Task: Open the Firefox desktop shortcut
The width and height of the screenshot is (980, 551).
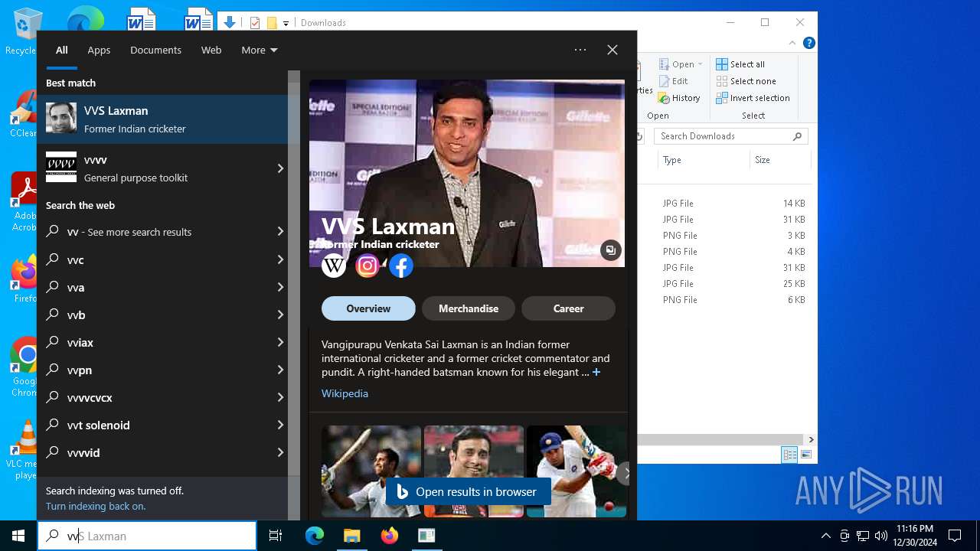Action: [x=24, y=279]
